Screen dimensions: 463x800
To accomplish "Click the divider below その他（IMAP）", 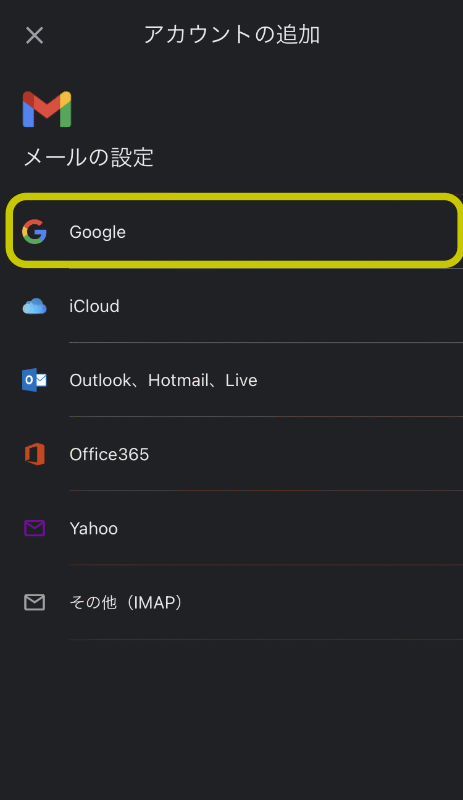I will pyautogui.click(x=266, y=639).
